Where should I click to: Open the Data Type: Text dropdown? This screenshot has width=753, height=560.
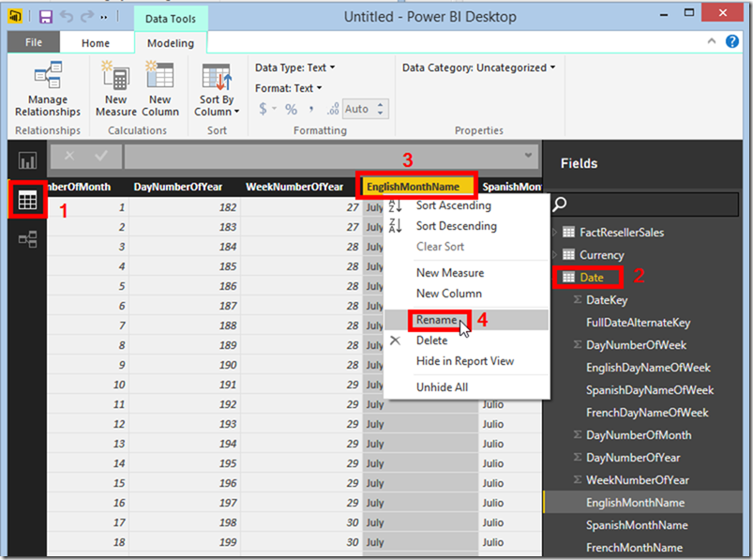tap(294, 68)
